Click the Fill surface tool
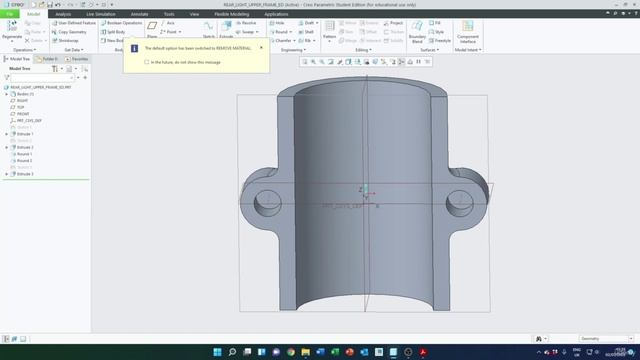The width and height of the screenshot is (640, 360). tap(435, 23)
